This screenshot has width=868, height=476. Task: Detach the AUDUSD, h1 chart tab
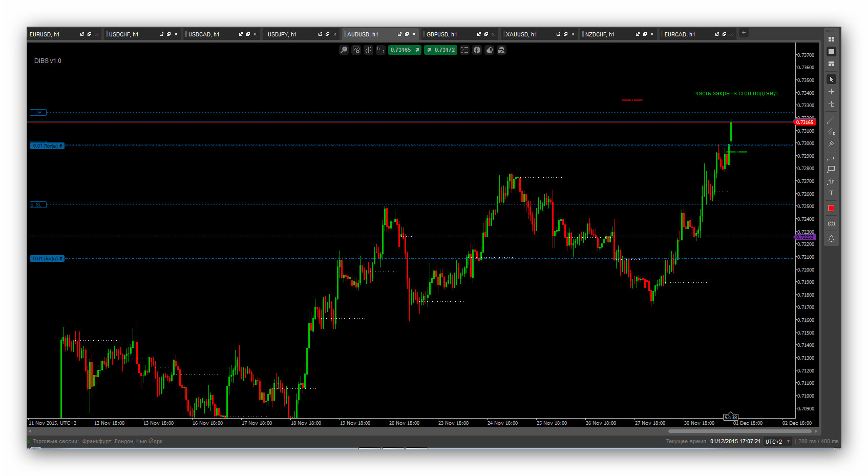399,34
